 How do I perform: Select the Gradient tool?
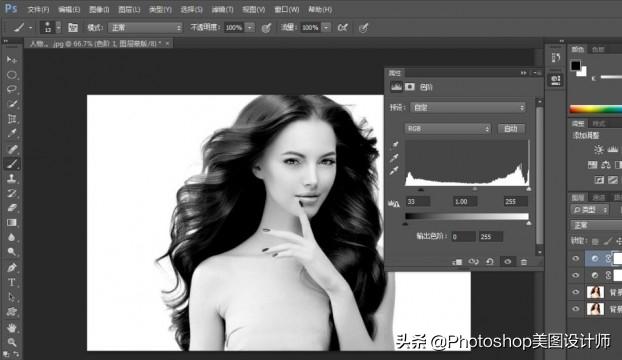click(11, 222)
